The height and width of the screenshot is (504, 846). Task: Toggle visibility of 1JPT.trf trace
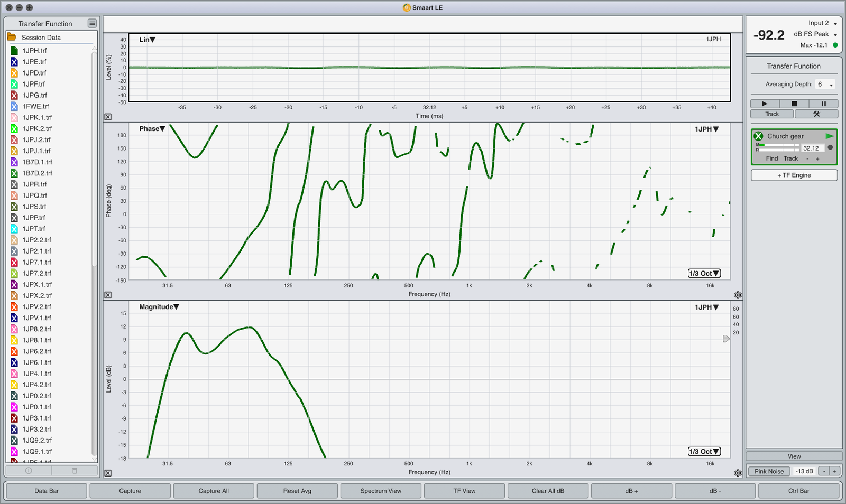pyautogui.click(x=14, y=229)
